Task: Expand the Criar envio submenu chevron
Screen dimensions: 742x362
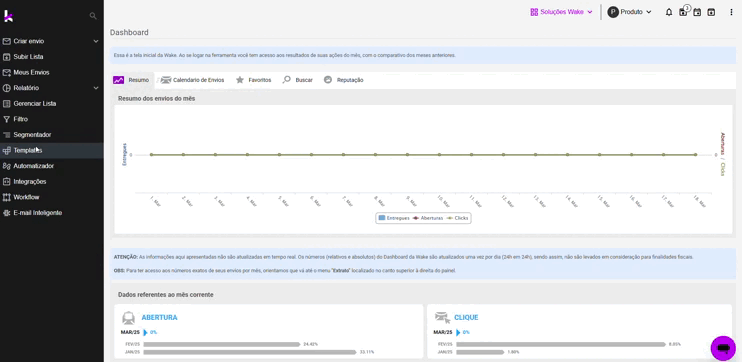Action: (x=96, y=42)
